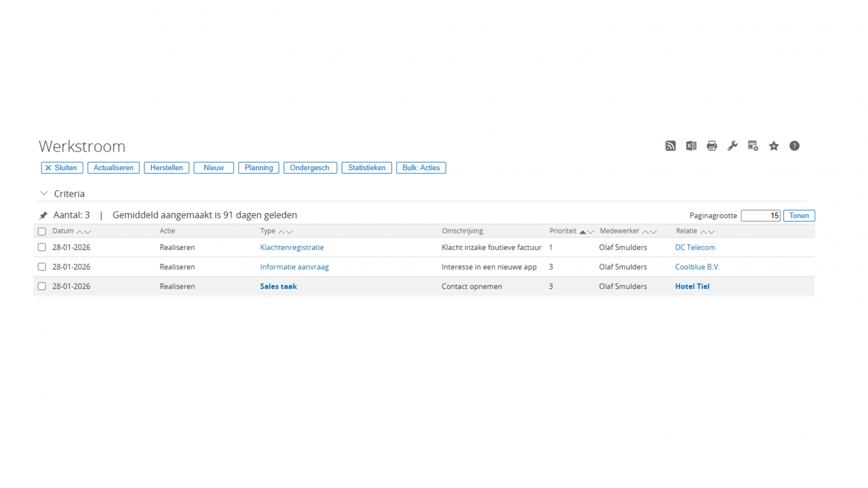
Task: Open help via question mark icon
Action: pyautogui.click(x=794, y=146)
